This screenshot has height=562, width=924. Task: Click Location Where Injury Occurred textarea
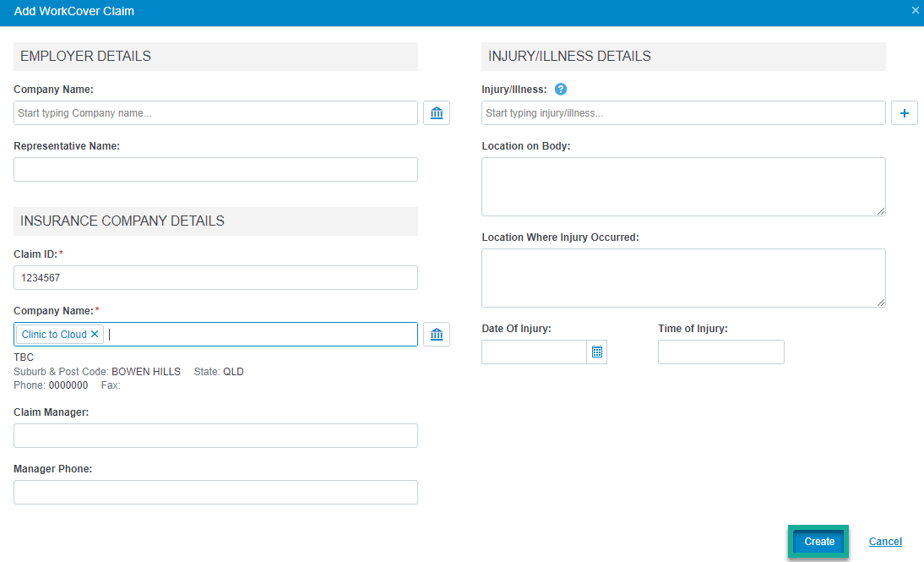pos(683,278)
